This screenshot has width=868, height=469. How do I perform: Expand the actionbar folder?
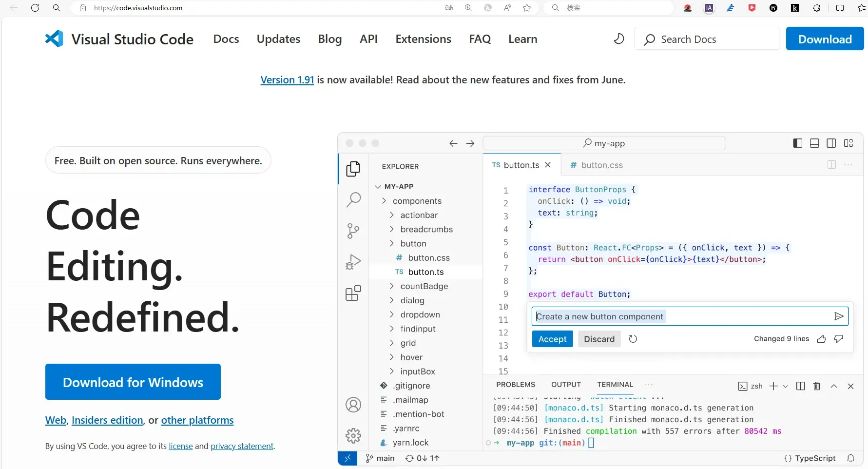(392, 215)
